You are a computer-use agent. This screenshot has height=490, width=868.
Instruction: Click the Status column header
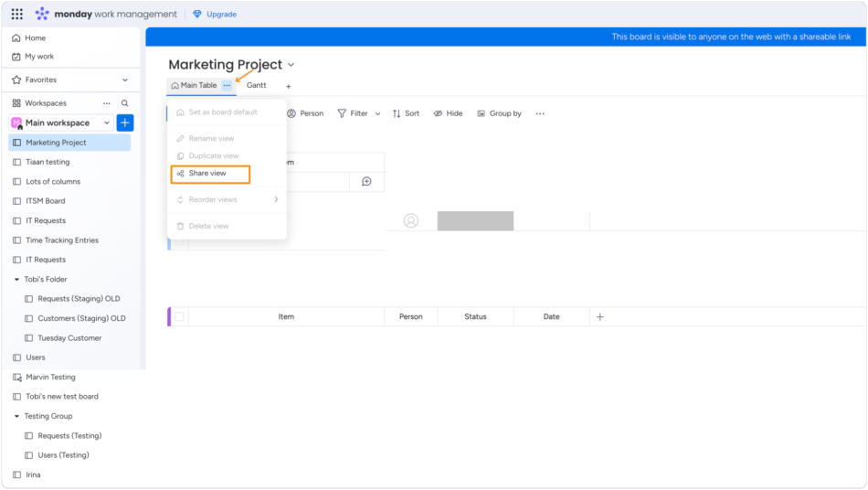pyautogui.click(x=475, y=316)
